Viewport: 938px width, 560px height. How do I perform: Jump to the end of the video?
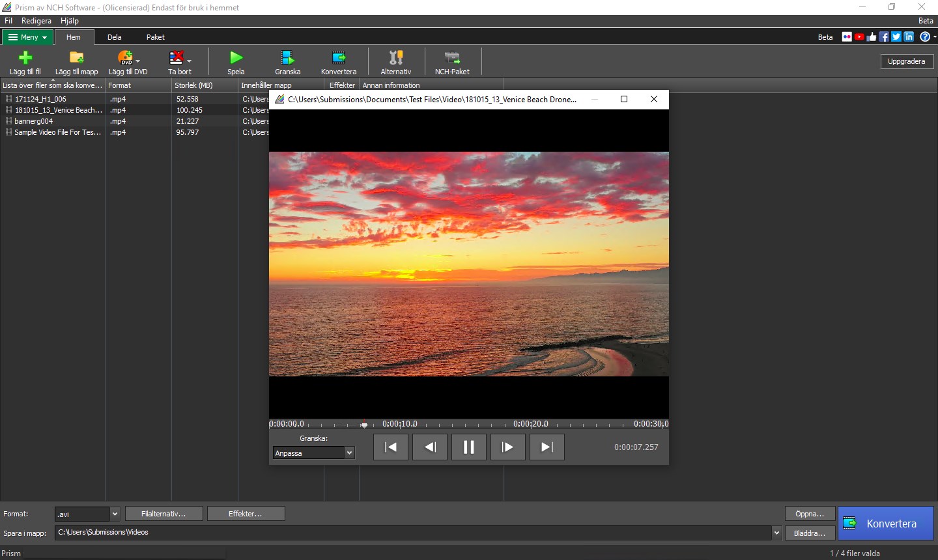pyautogui.click(x=547, y=447)
